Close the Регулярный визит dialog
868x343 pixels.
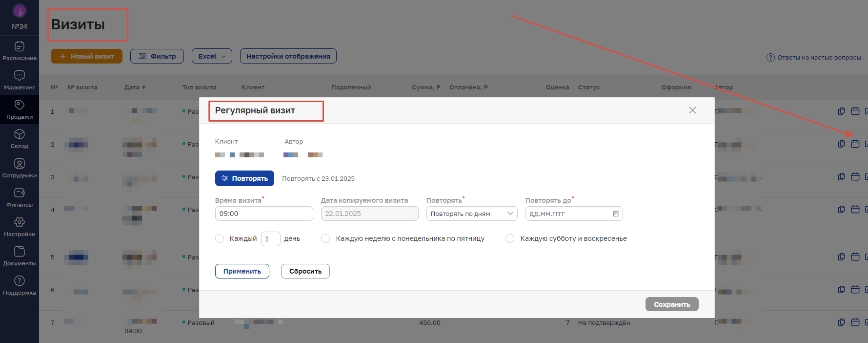coord(692,110)
